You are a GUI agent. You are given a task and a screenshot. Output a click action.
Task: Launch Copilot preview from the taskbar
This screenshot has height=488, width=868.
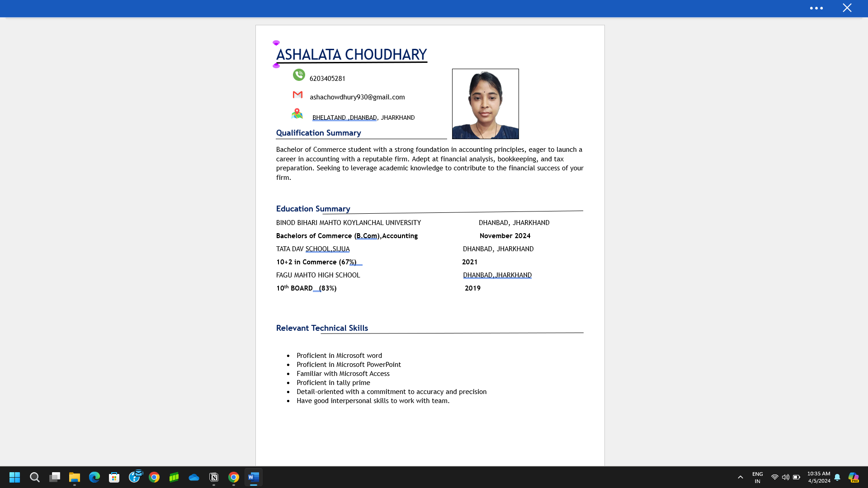[854, 477]
